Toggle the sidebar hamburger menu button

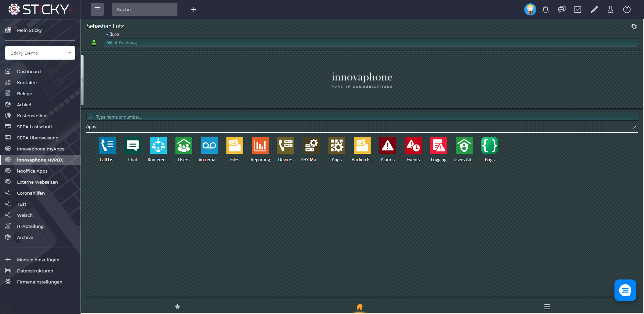[97, 9]
